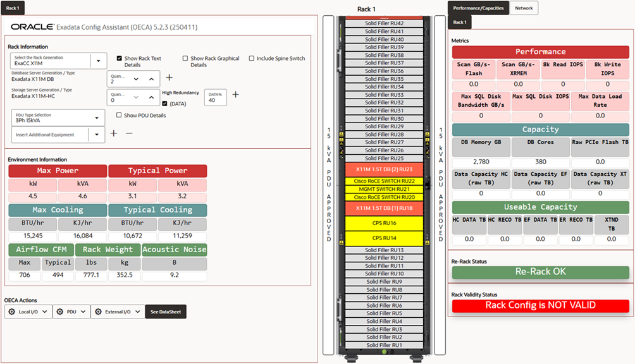Image resolution: width=635 pixels, height=364 pixels.
Task: Enable Show PDU Details checkbox
Action: coord(119,115)
